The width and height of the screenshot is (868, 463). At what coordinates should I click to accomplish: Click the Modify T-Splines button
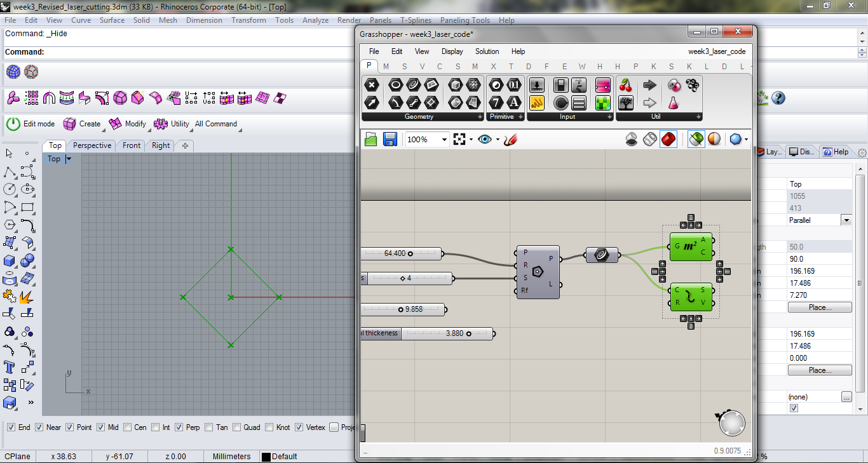coord(128,124)
